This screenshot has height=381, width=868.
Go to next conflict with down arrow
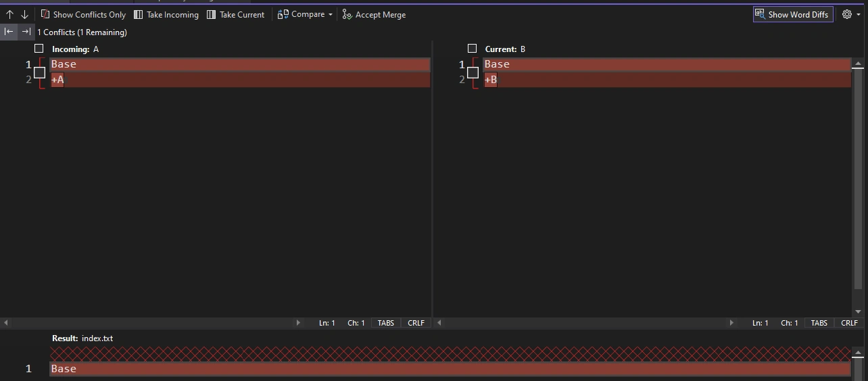pyautogui.click(x=24, y=14)
